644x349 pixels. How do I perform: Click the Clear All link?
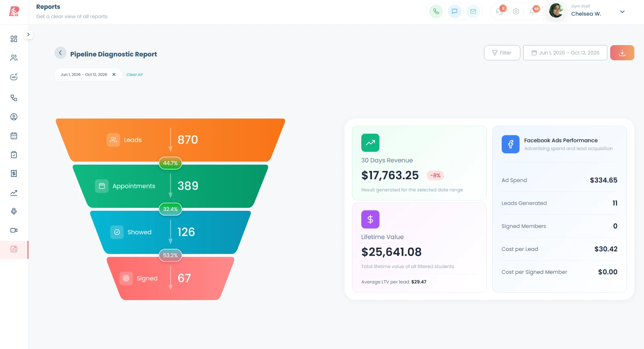pos(134,75)
